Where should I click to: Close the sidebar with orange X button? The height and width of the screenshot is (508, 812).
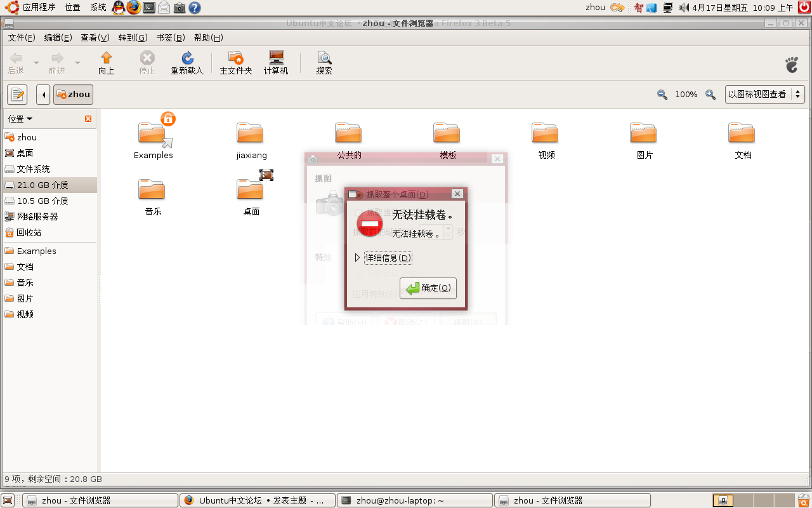point(88,119)
